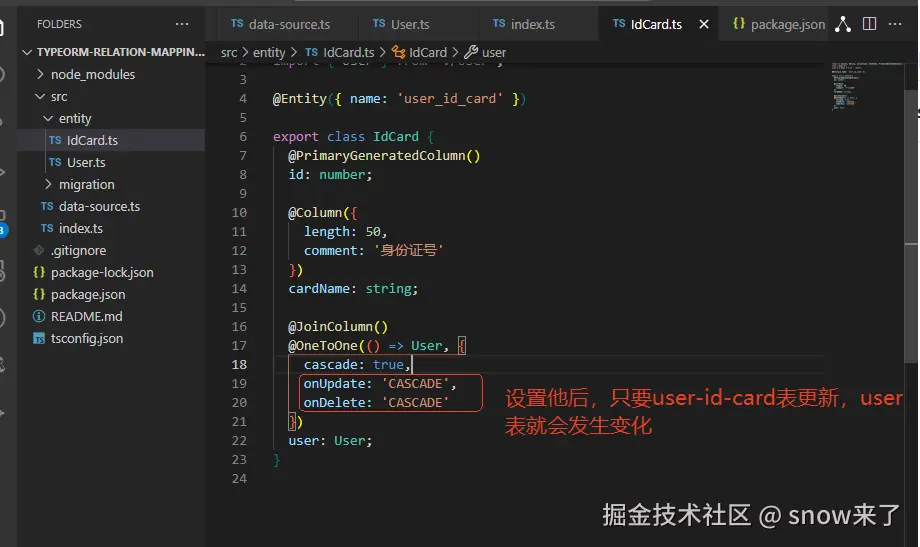Click onDelete: 'CASCADE' on line 20

pos(376,403)
